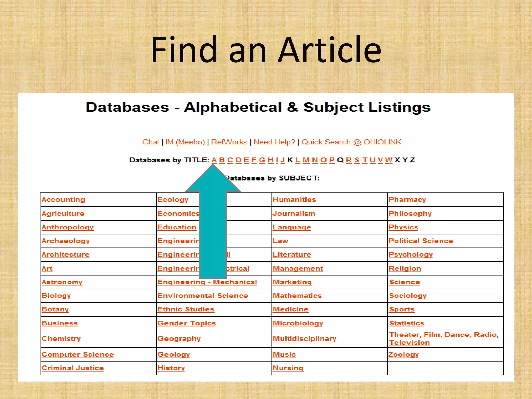Open the Geology databases

[x=174, y=354]
